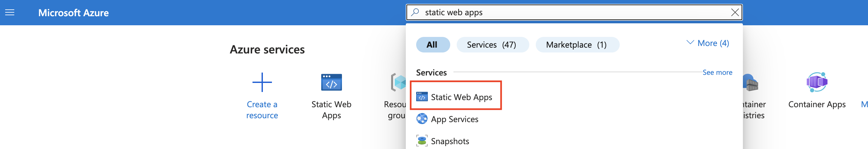Go to Microsoft Azure home
The height and width of the screenshot is (149, 868).
click(x=74, y=13)
